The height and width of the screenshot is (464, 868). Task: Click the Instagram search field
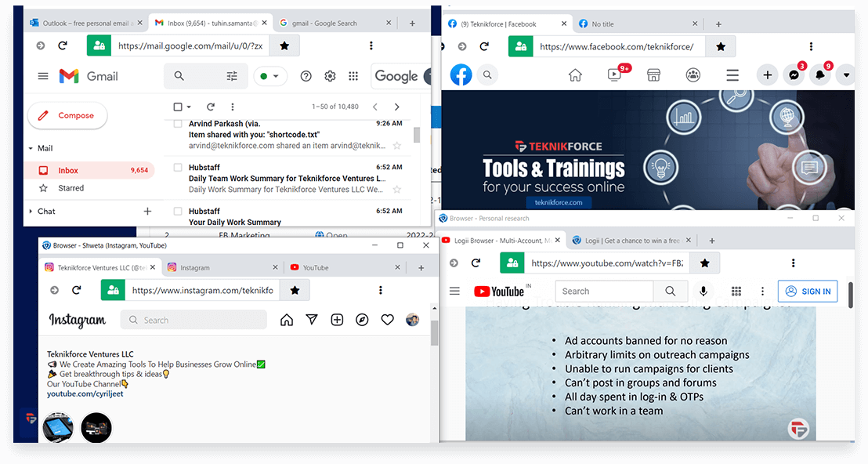(193, 320)
